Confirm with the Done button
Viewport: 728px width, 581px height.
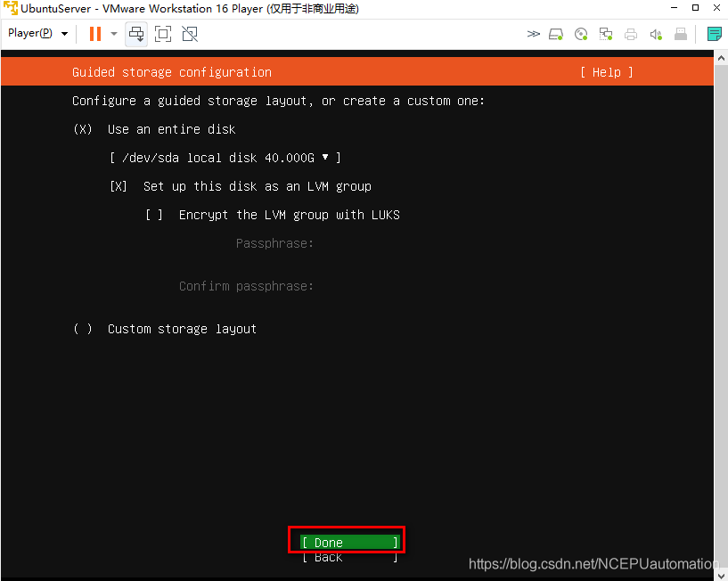click(x=349, y=543)
